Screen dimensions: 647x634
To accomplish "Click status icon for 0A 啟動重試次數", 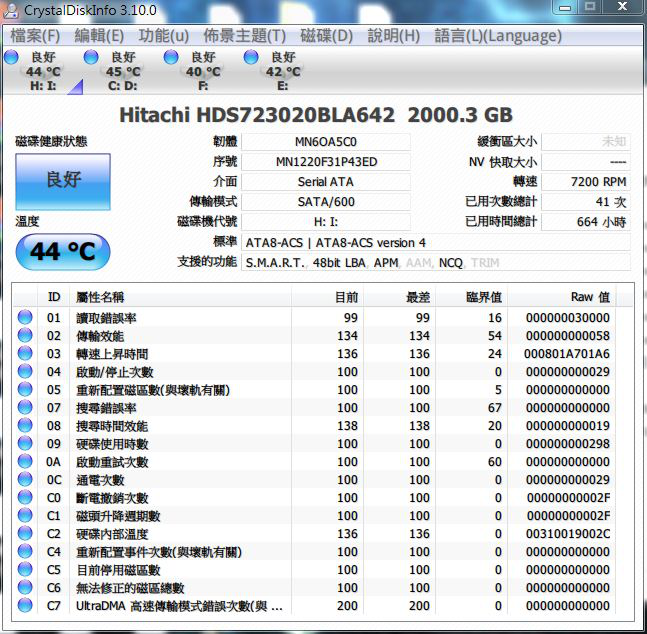I will click(x=25, y=461).
